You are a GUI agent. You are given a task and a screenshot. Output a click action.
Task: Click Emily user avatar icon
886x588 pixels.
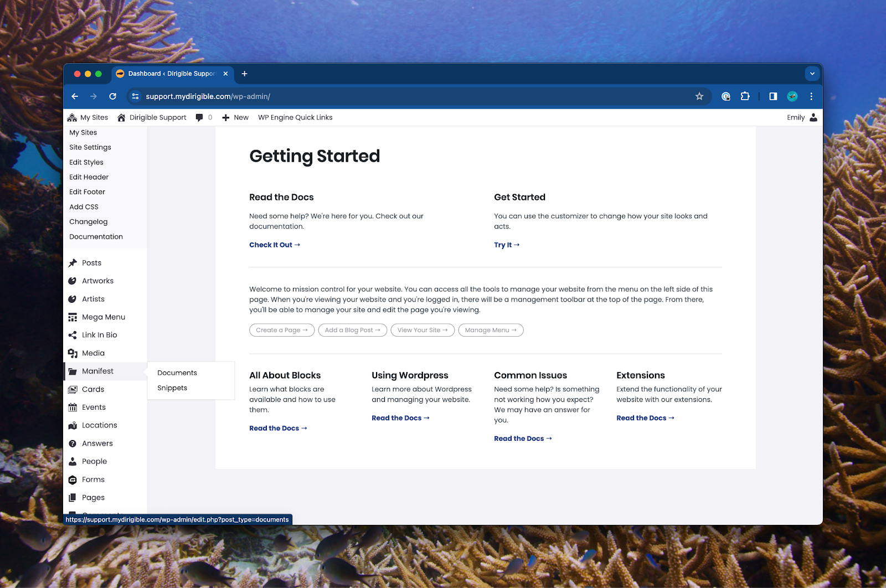point(813,117)
